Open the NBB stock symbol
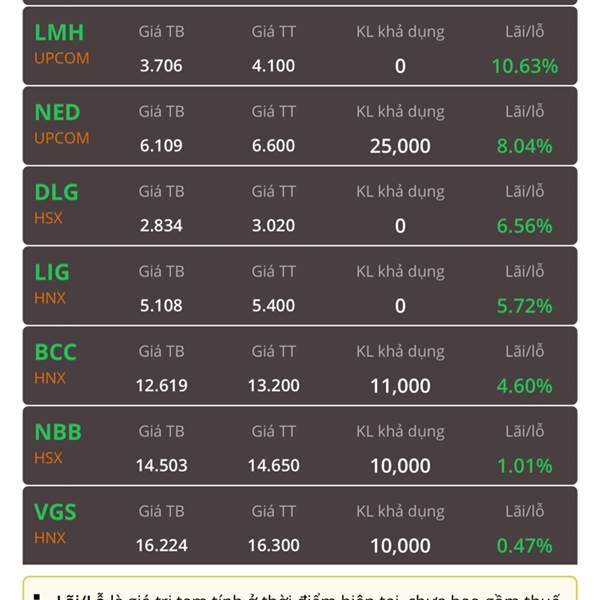The width and height of the screenshot is (600, 600). point(58,432)
